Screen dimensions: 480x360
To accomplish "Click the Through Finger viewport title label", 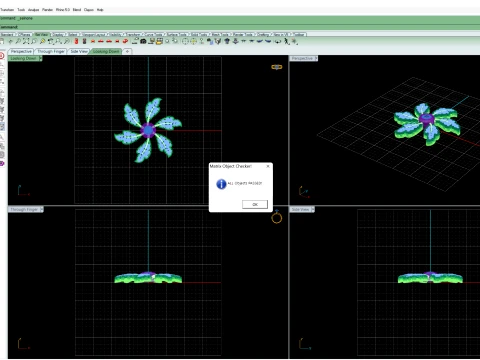I will click(24, 209).
